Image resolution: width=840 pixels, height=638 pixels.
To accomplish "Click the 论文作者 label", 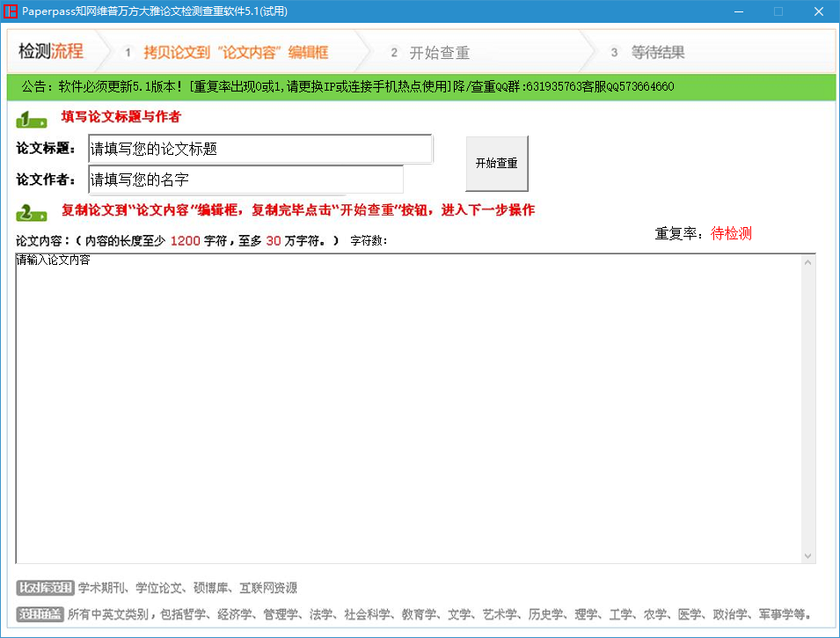I will [x=46, y=180].
